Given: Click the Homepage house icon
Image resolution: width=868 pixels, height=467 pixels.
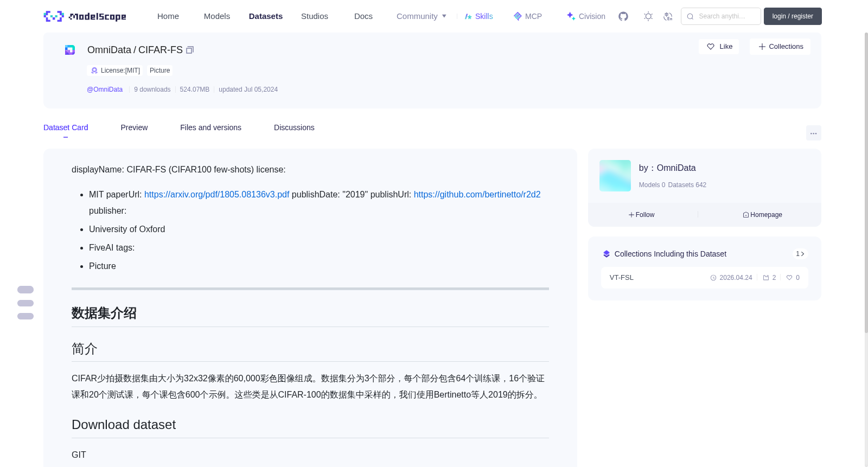Looking at the screenshot, I should click(746, 215).
